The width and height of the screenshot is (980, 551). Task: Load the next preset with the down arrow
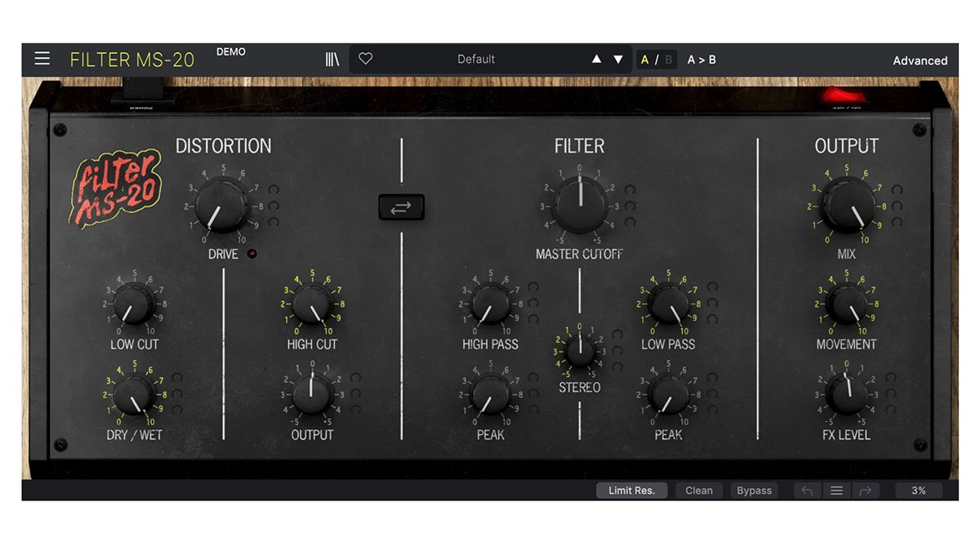pyautogui.click(x=618, y=58)
